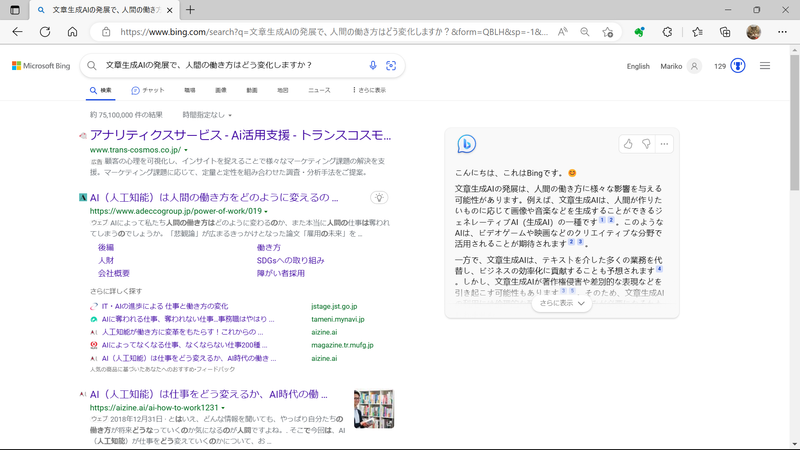Screen dimensions: 800x450
Task: Open the アナリティクスサービス ad result title
Action: 240,135
